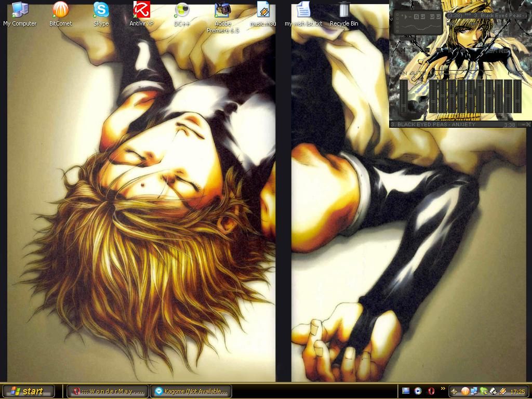This screenshot has width=532, height=399.
Task: Open the Recycle Bin icon
Action: (344, 14)
